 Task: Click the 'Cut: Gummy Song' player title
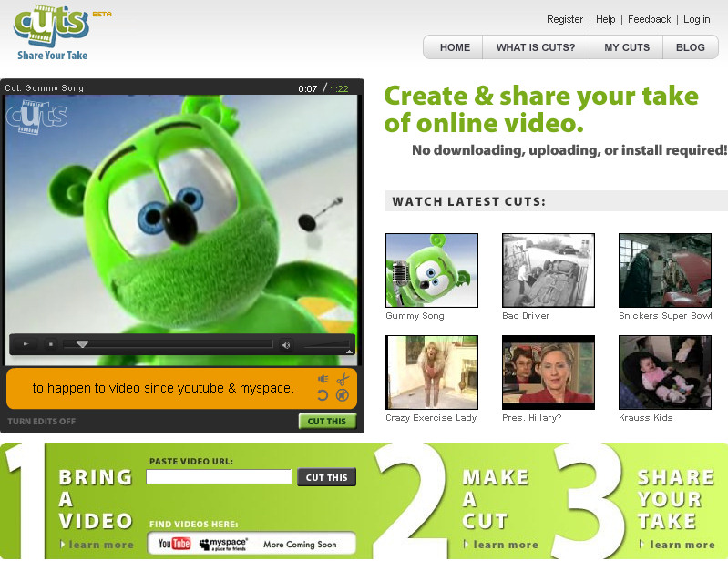click(44, 88)
